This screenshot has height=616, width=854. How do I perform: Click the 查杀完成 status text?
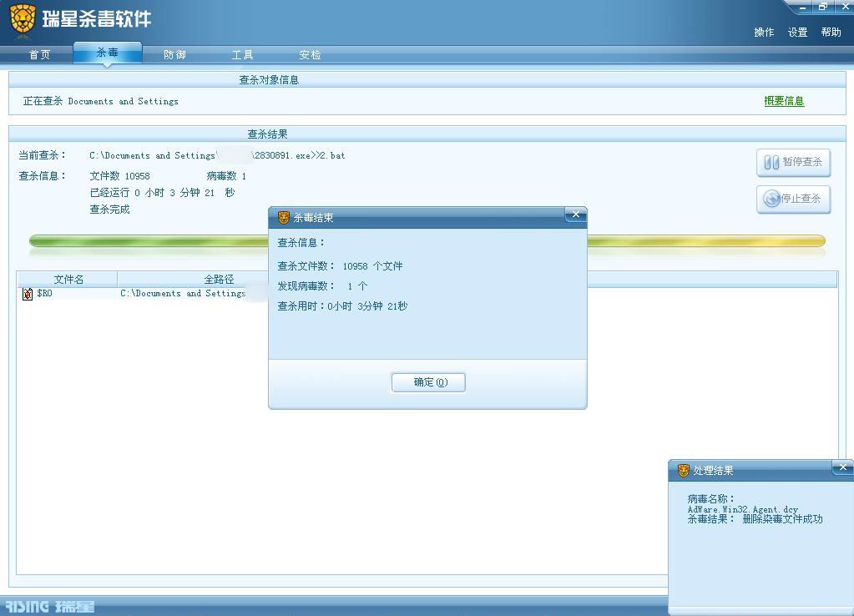tap(109, 210)
